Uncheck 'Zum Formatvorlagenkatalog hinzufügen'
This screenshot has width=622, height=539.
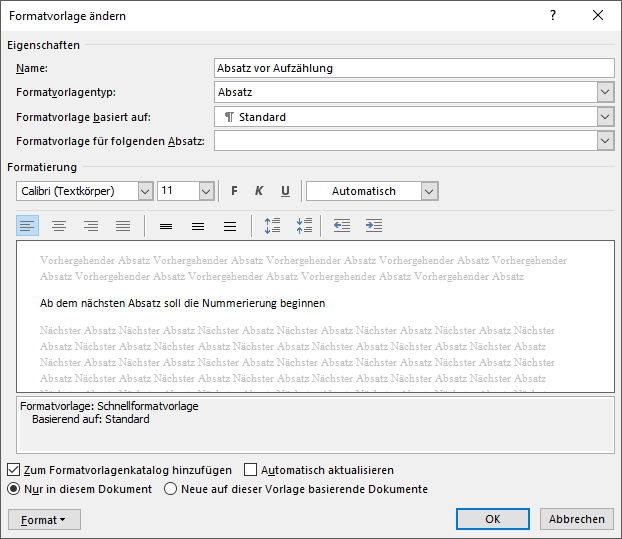pos(14,470)
